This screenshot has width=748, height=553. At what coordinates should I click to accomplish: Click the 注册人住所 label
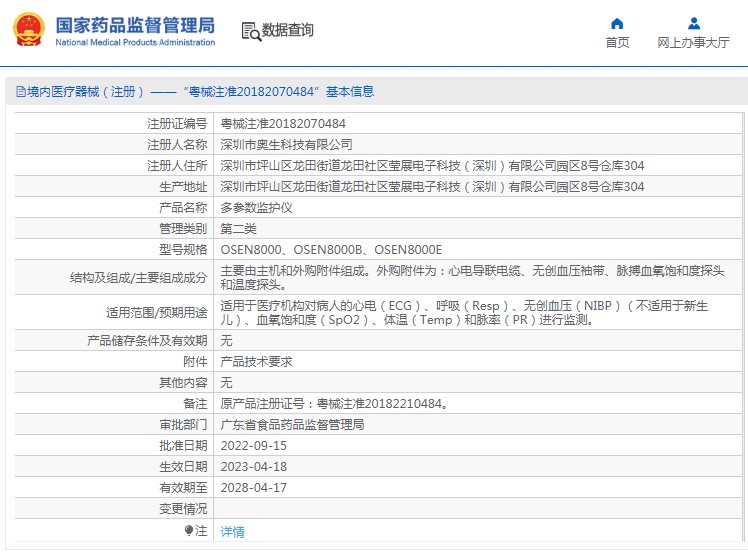[177, 166]
